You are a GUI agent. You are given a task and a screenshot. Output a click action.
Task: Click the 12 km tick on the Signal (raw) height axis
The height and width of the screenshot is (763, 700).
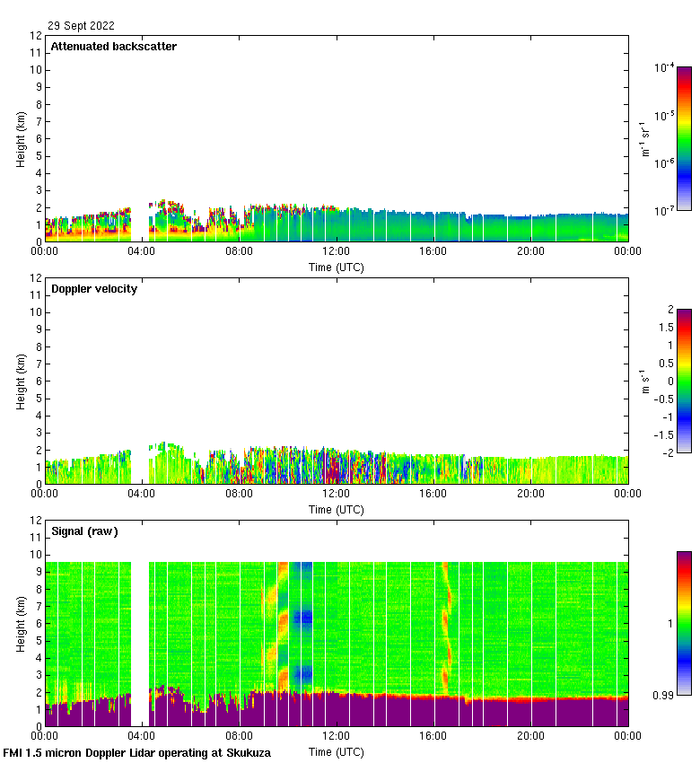(x=36, y=521)
